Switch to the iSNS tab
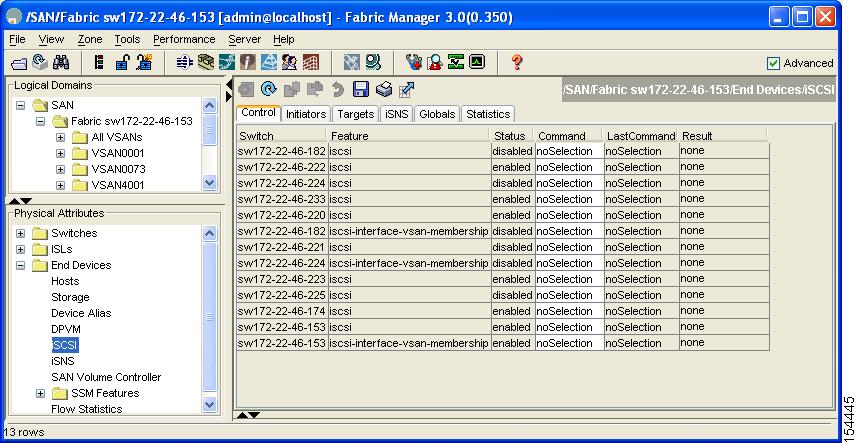This screenshot has height=443, width=859. 397,114
